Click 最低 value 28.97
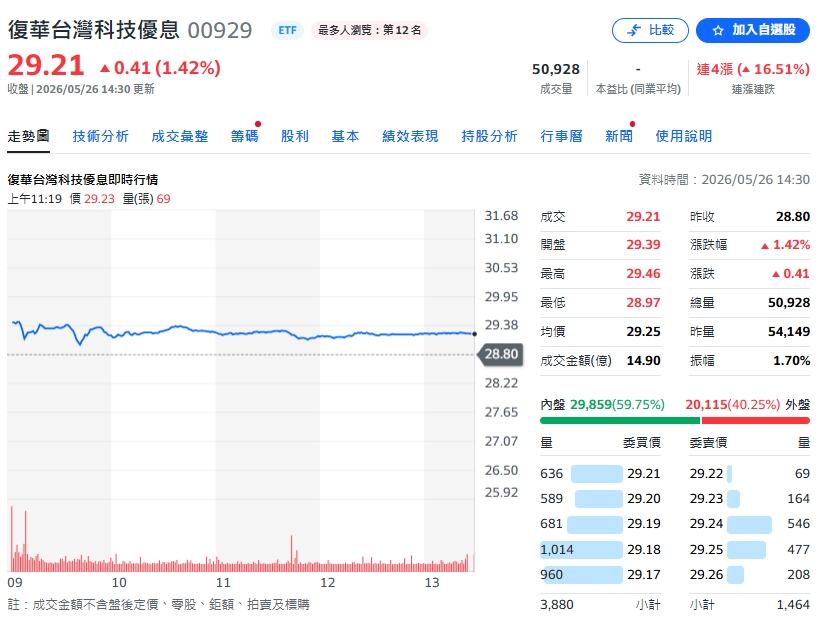Viewport: 819px width, 618px height. [x=644, y=303]
